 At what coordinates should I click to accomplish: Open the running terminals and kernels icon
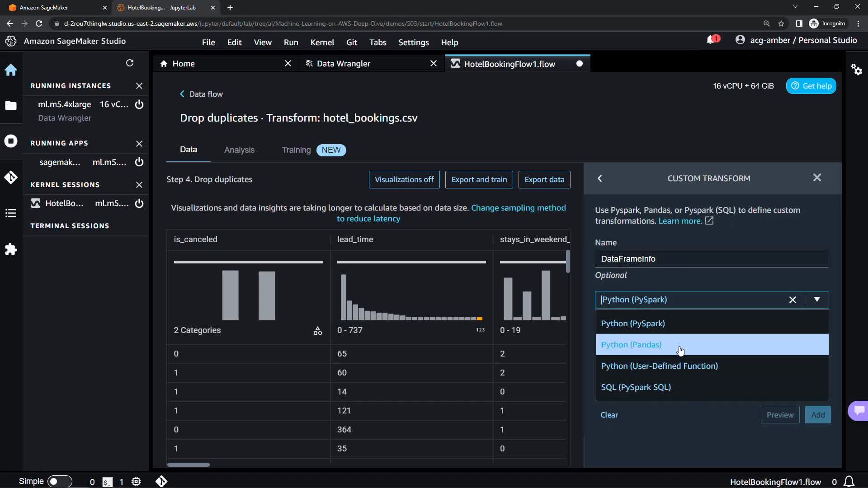(11, 141)
